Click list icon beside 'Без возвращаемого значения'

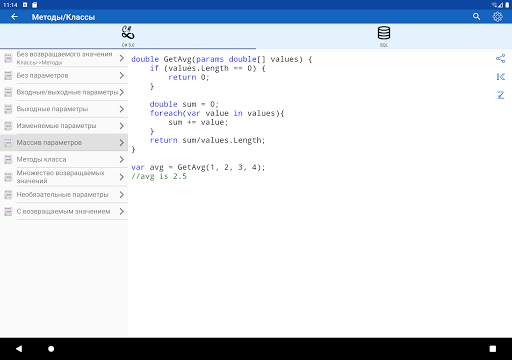[x=8, y=58]
